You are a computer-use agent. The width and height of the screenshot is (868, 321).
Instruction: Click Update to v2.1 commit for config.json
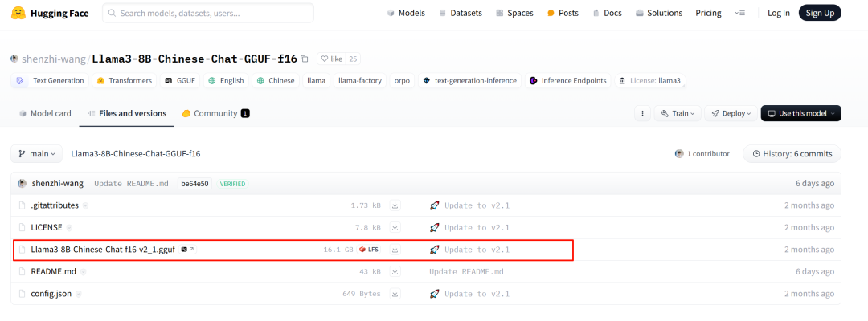coord(469,294)
